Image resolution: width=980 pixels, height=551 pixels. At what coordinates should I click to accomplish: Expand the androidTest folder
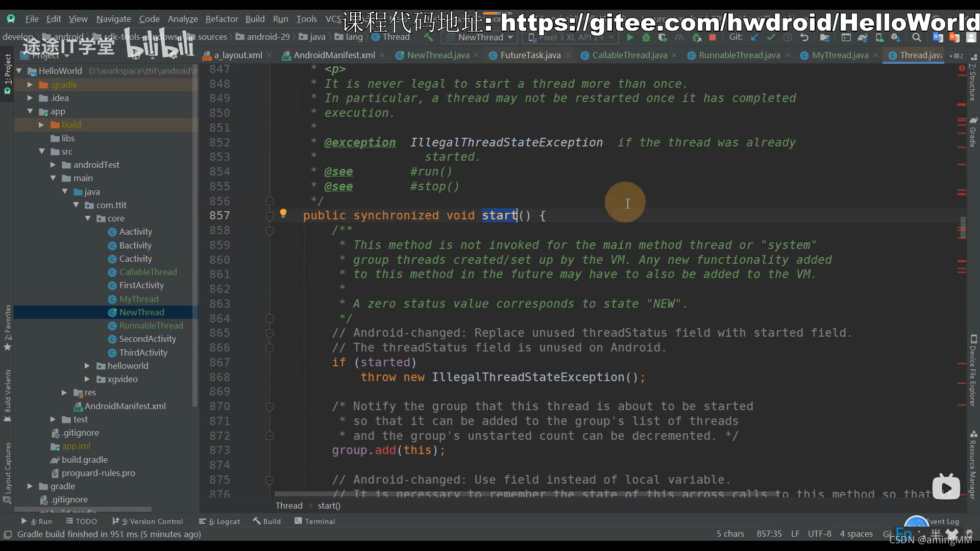point(53,165)
